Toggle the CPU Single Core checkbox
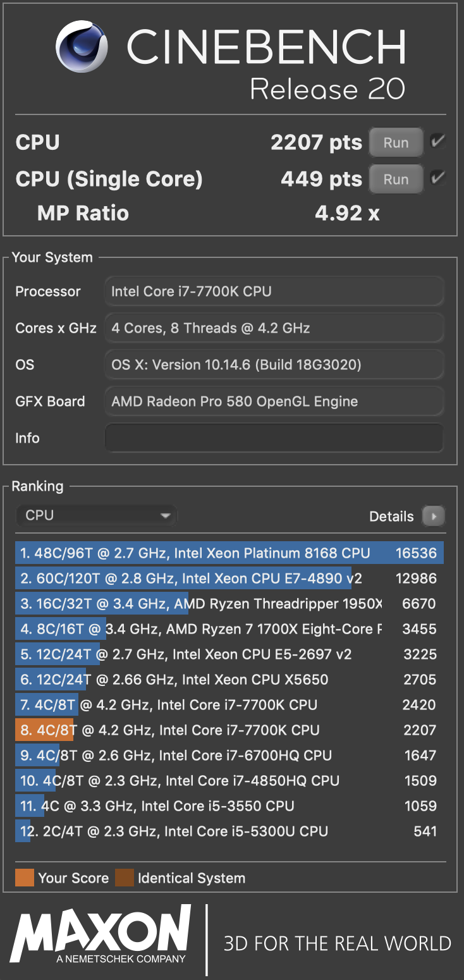Viewport: 464px width, 980px height. 437,178
